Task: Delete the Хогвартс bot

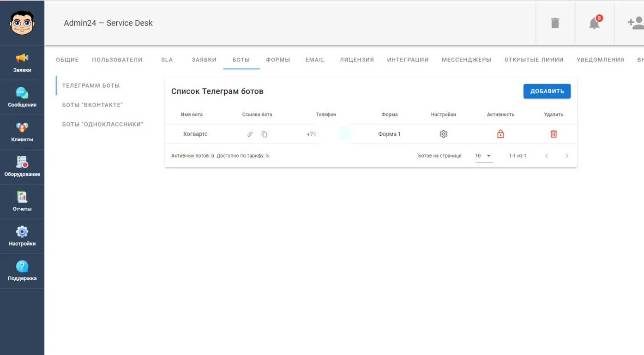Action: [x=554, y=134]
